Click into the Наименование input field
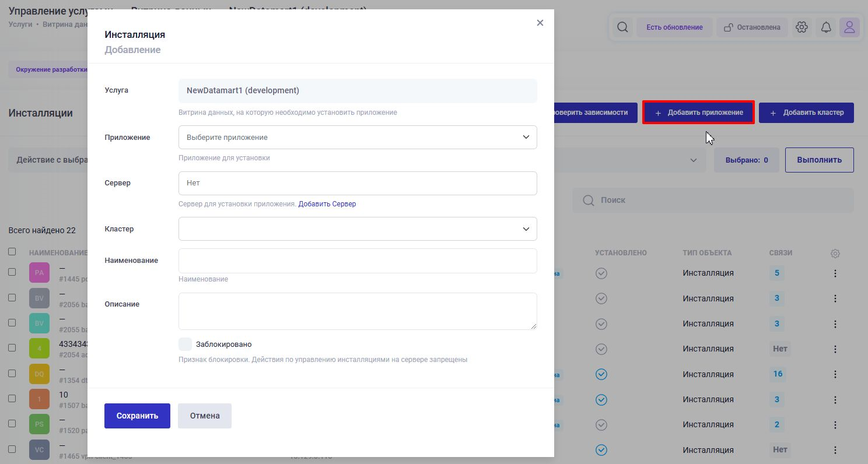 tap(357, 261)
